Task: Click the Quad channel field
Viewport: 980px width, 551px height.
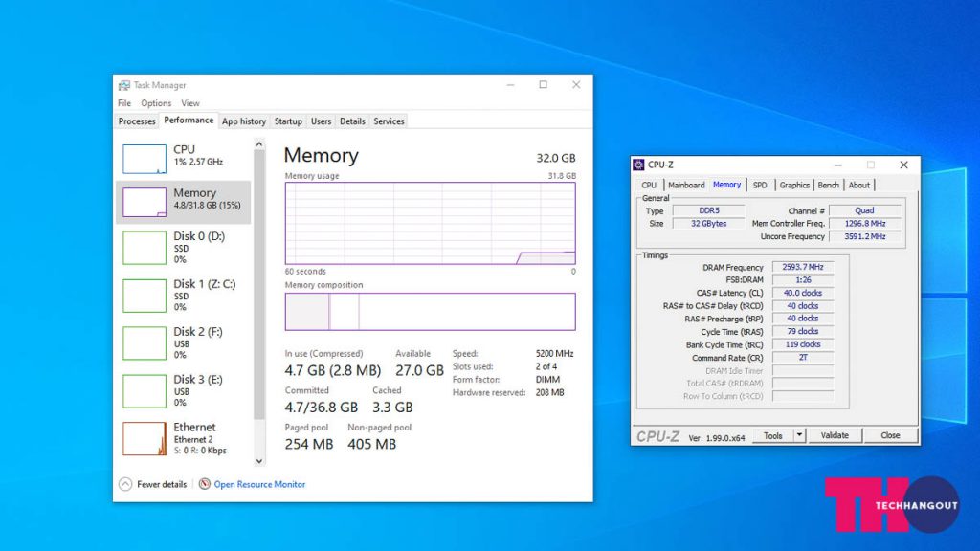Action: [865, 210]
